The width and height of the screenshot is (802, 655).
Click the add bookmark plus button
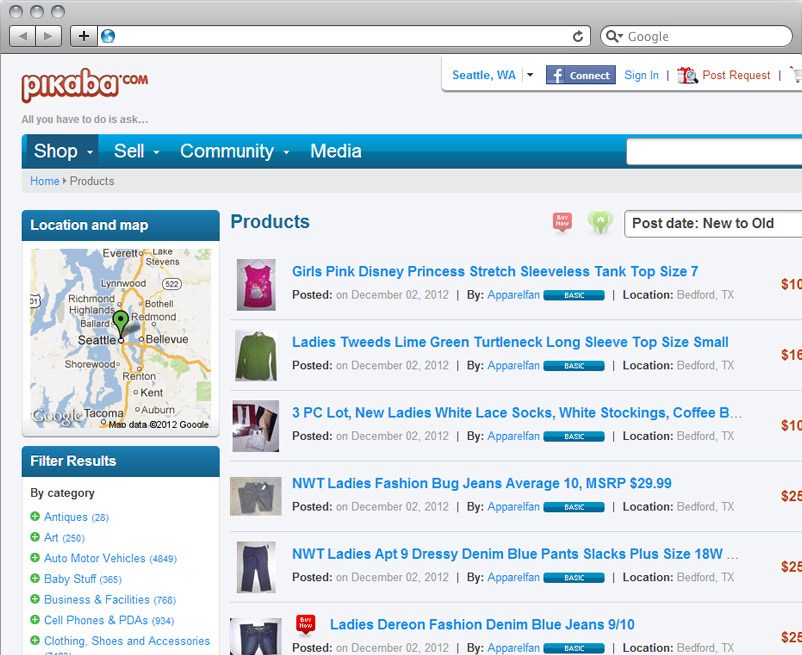click(84, 36)
